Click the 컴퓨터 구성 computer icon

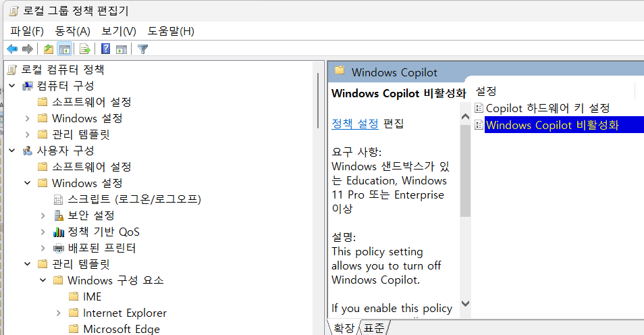[28, 86]
